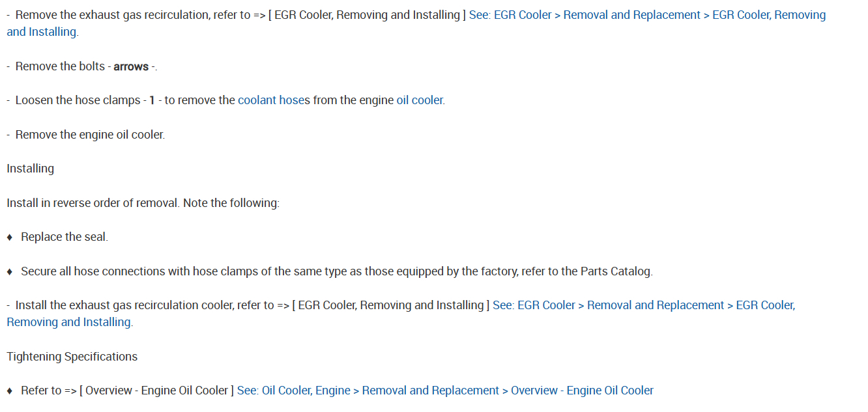Click the "Remove the engine oil cooler." step
Screen dimensions: 868x412
tap(90, 135)
